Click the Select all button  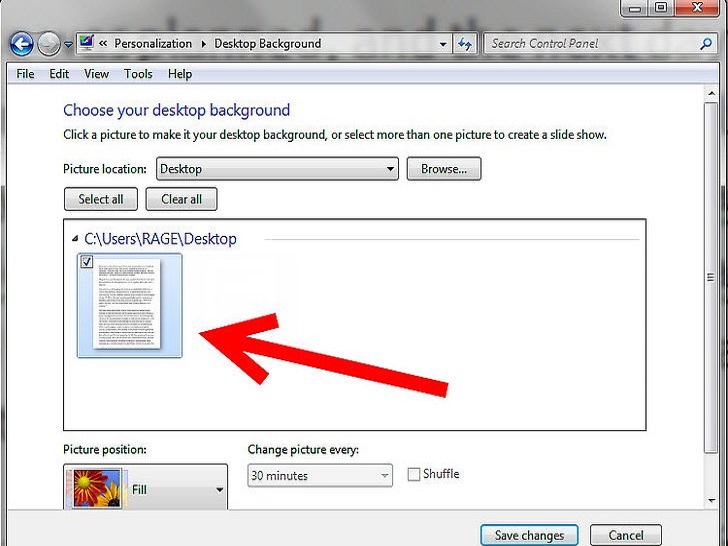(101, 199)
